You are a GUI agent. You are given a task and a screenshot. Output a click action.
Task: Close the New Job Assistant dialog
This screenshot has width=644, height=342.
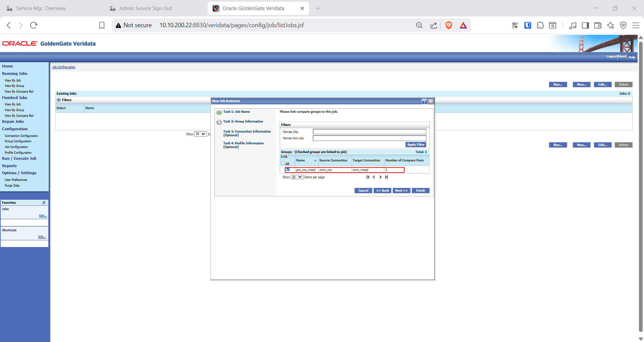pyautogui.click(x=431, y=101)
